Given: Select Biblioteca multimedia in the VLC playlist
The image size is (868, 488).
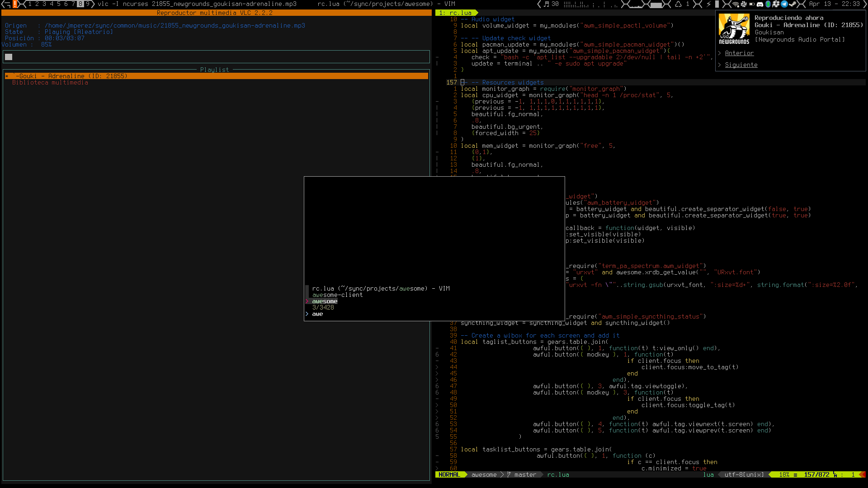Looking at the screenshot, I should pyautogui.click(x=50, y=83).
